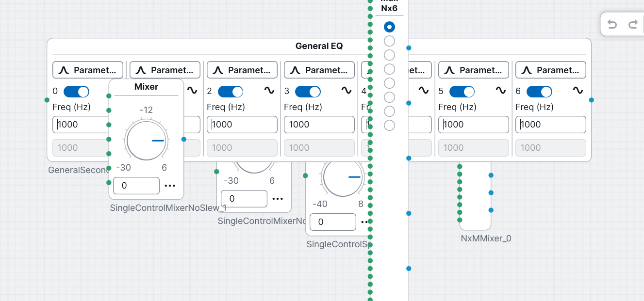Open the band 2 Parametric filter type dropdown
Screen dimensions: 644x301
pyautogui.click(x=242, y=70)
